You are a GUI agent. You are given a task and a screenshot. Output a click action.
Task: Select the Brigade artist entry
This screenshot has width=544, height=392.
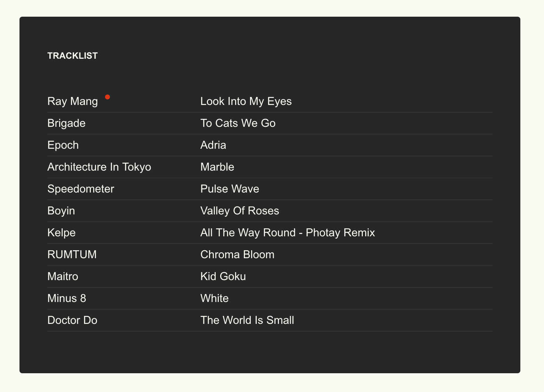click(66, 123)
